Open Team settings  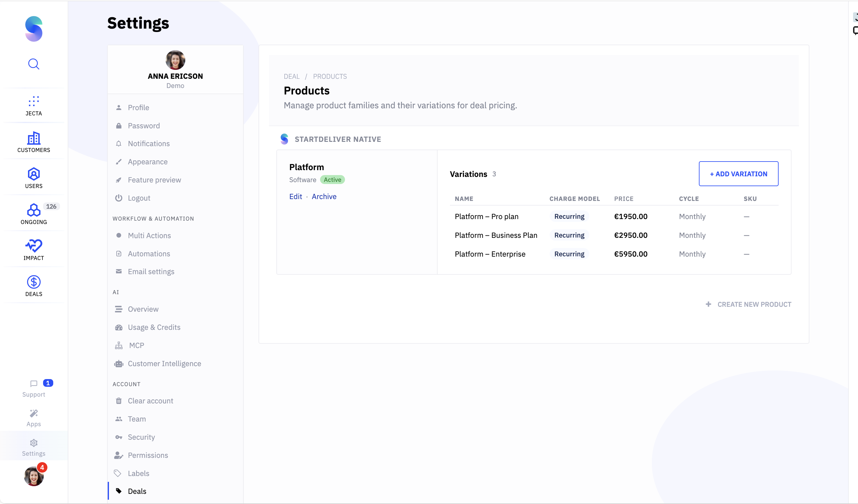pyautogui.click(x=137, y=419)
